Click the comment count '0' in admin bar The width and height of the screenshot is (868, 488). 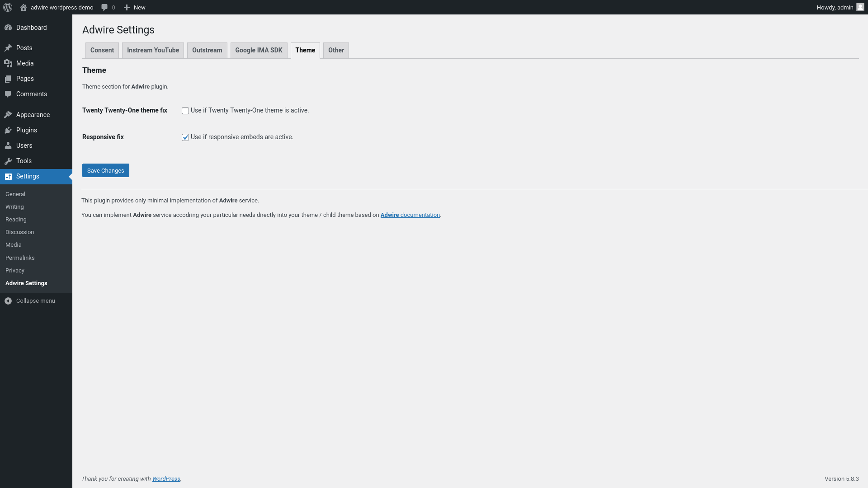pos(113,8)
